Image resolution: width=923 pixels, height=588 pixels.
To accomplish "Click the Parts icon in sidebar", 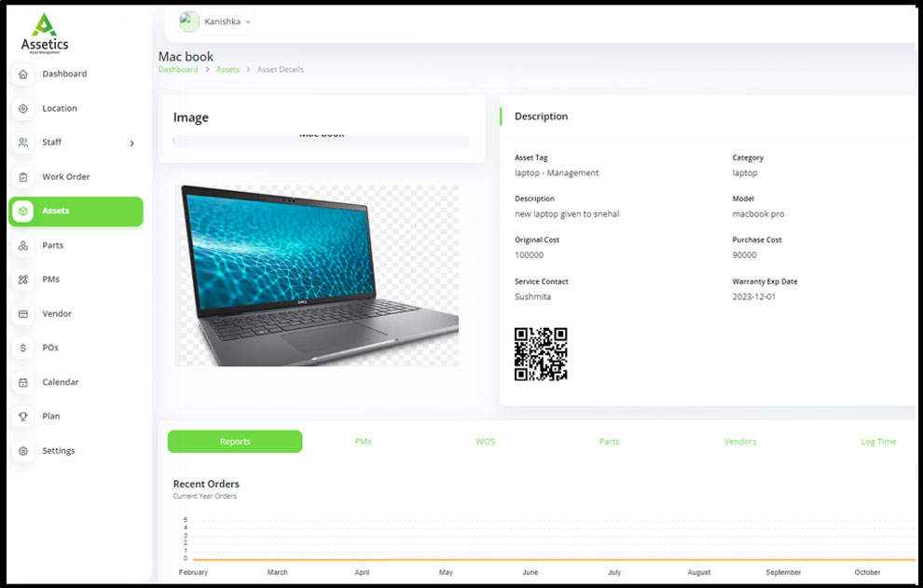I will pyautogui.click(x=23, y=245).
